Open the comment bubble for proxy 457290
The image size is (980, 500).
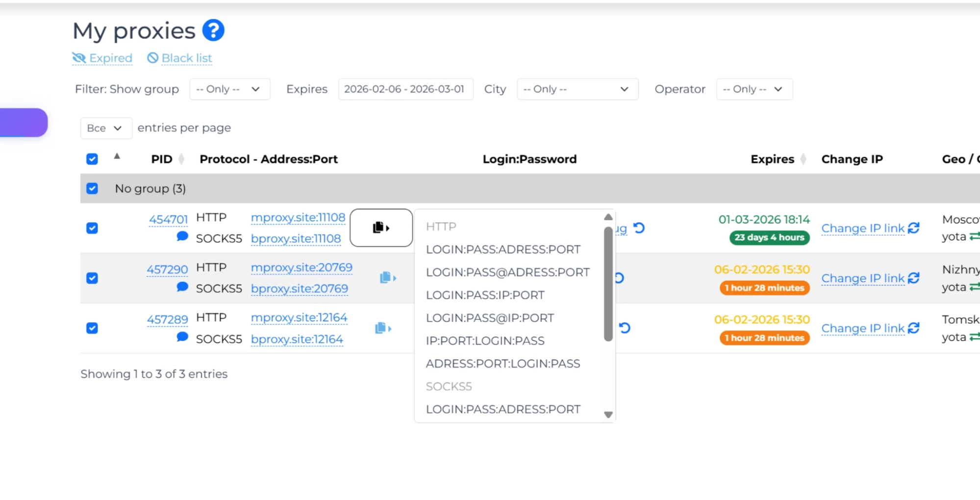click(182, 287)
